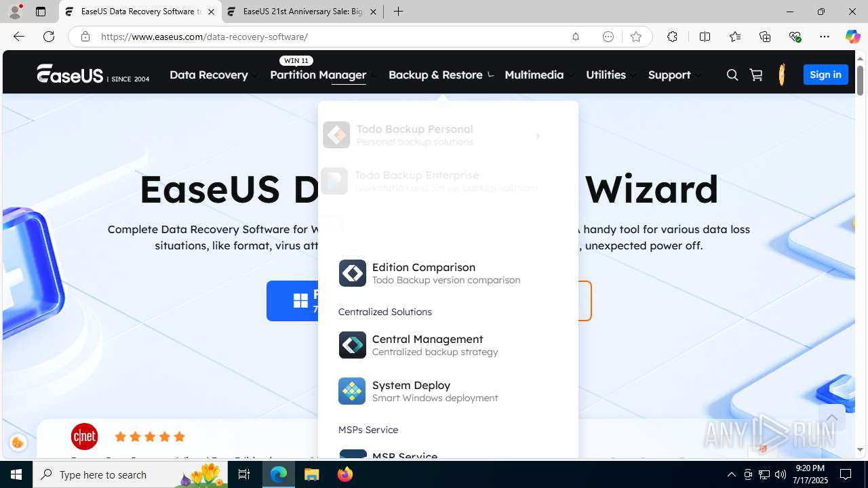
Task: Open Collections icon in toolbar
Action: (765, 37)
